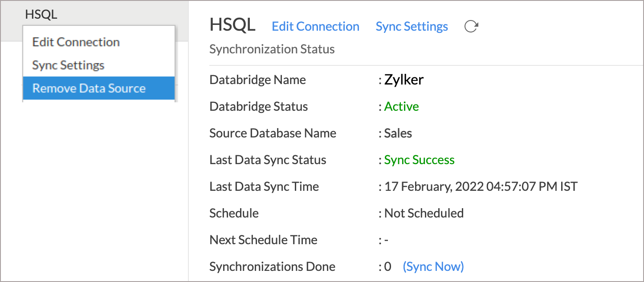Click the Not Scheduled schedule value
The width and height of the screenshot is (644, 282).
point(424,213)
